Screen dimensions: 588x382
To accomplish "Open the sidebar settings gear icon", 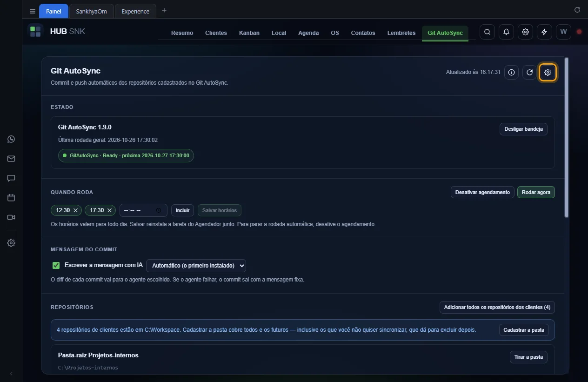I will click(11, 243).
